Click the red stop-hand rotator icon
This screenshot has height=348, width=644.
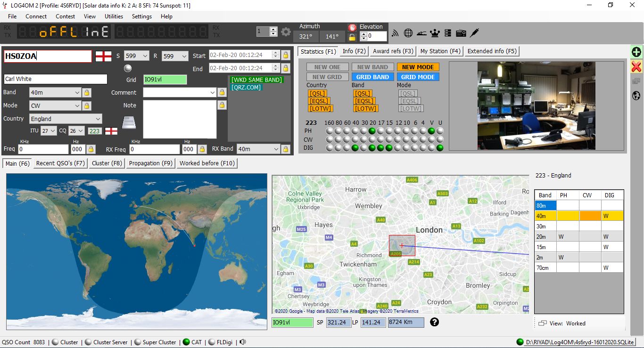tap(352, 27)
